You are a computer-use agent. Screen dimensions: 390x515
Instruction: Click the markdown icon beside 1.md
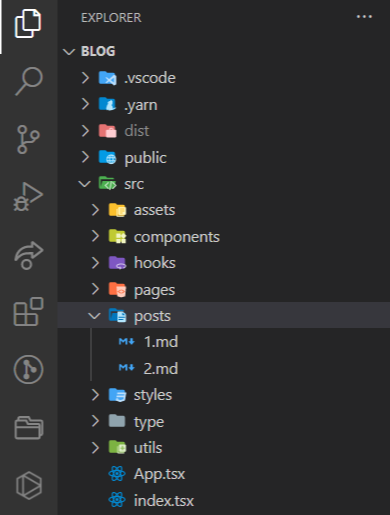(x=127, y=342)
